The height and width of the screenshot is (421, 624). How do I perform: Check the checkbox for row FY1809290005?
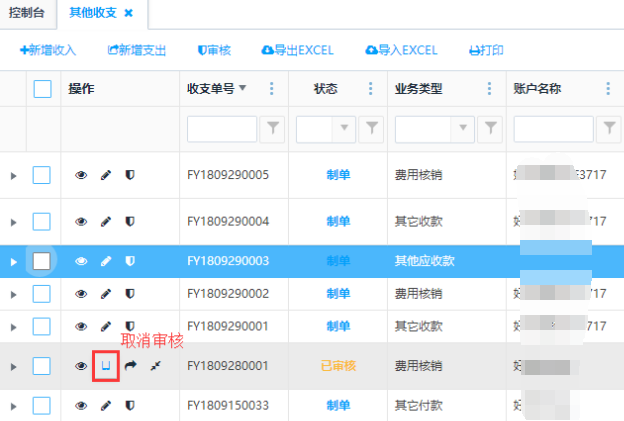point(42,176)
